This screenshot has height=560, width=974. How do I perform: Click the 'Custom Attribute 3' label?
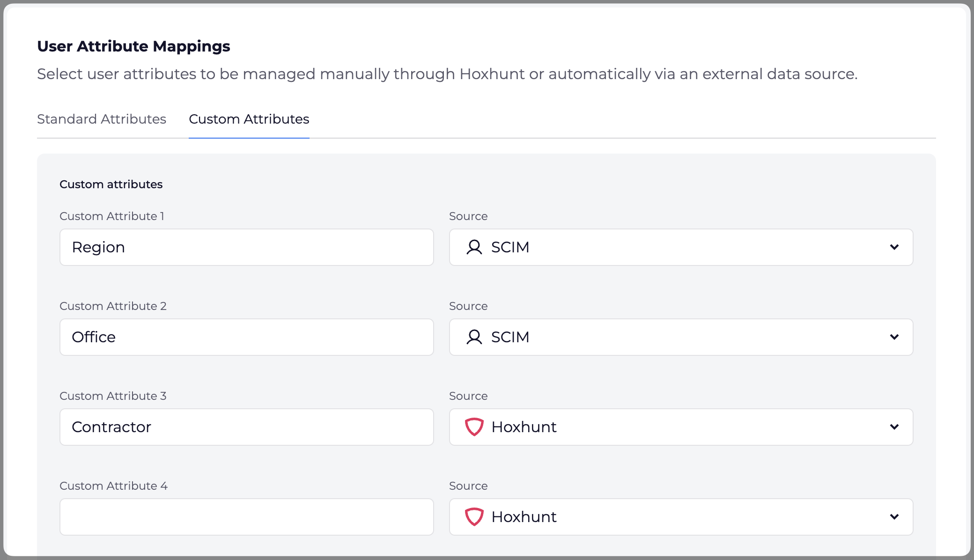pyautogui.click(x=113, y=396)
